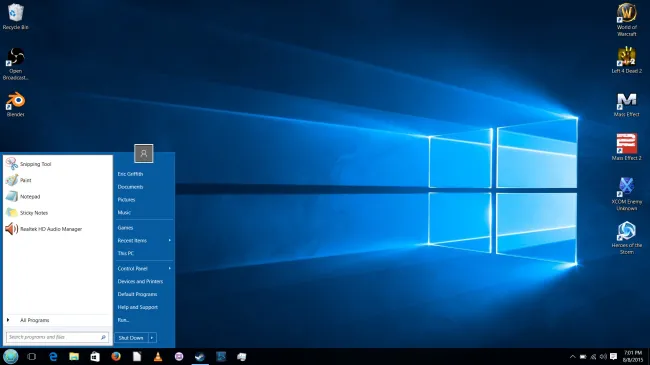The image size is (650, 365).
Task: Select the Left 4 Dead 2 desktop icon
Action: (x=626, y=60)
